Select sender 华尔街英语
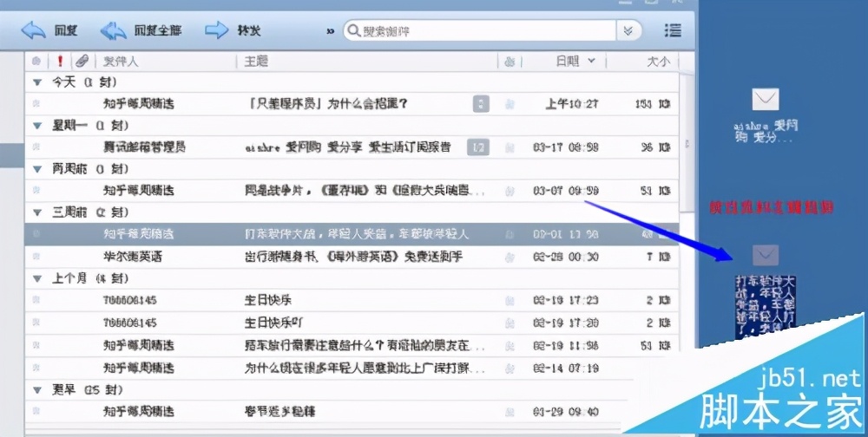The width and height of the screenshot is (868, 437). click(132, 257)
